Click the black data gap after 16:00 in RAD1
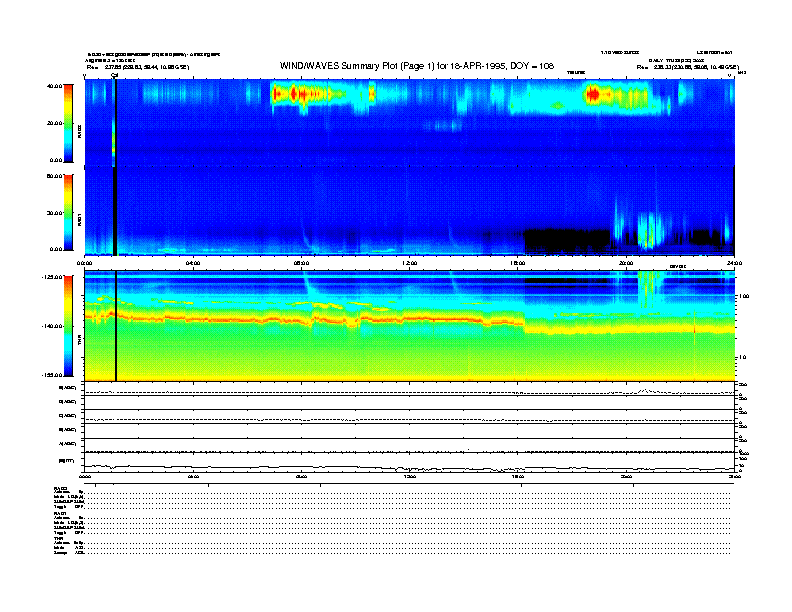This screenshot has width=792, height=612. (567, 239)
